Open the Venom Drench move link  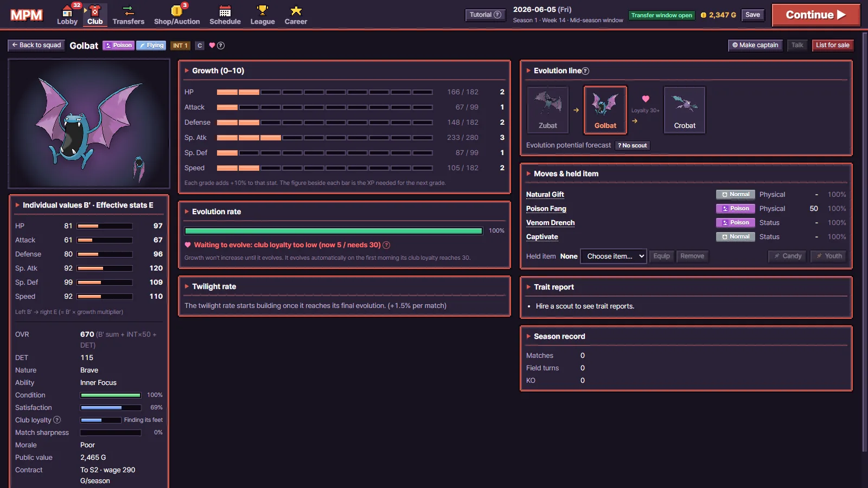(550, 223)
